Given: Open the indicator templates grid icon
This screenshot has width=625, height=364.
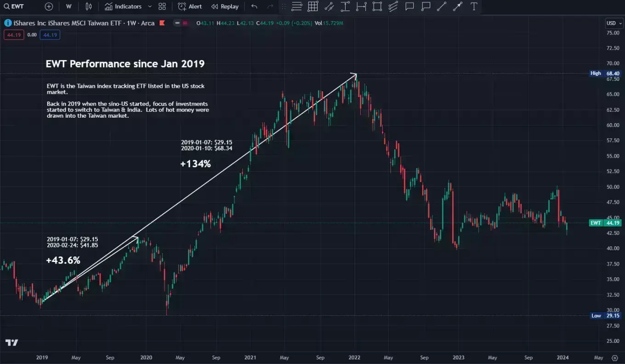Looking at the screenshot, I should [x=162, y=6].
